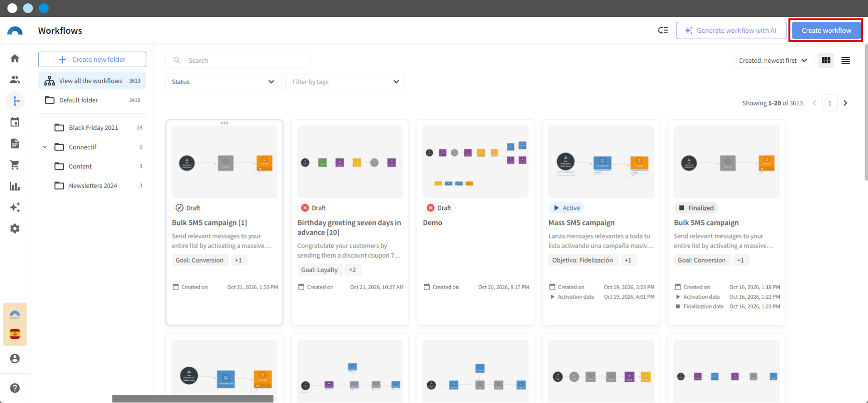Click the +1 badge on Mass SMS campaign card
868x403 pixels.
[x=628, y=260]
